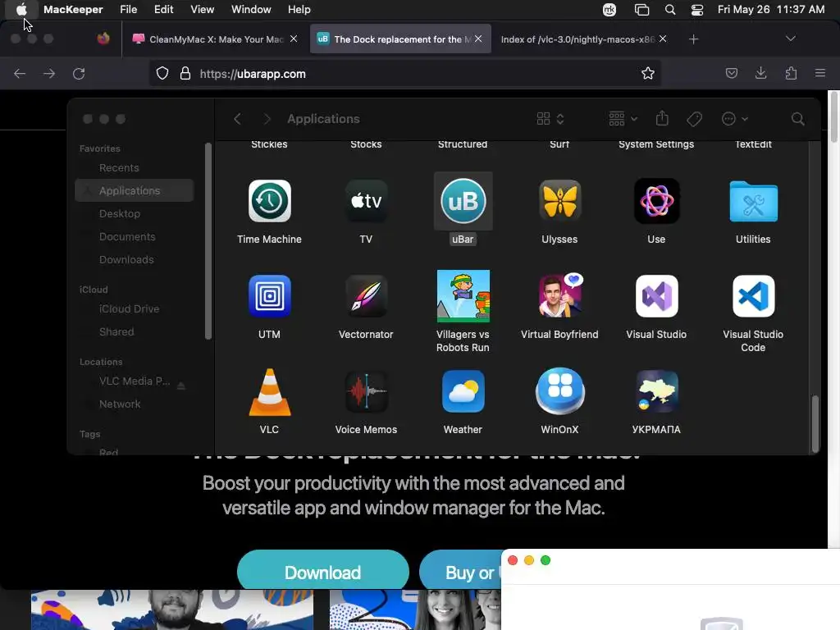
Task: Open Control Center in menu bar
Action: pyautogui.click(x=697, y=10)
